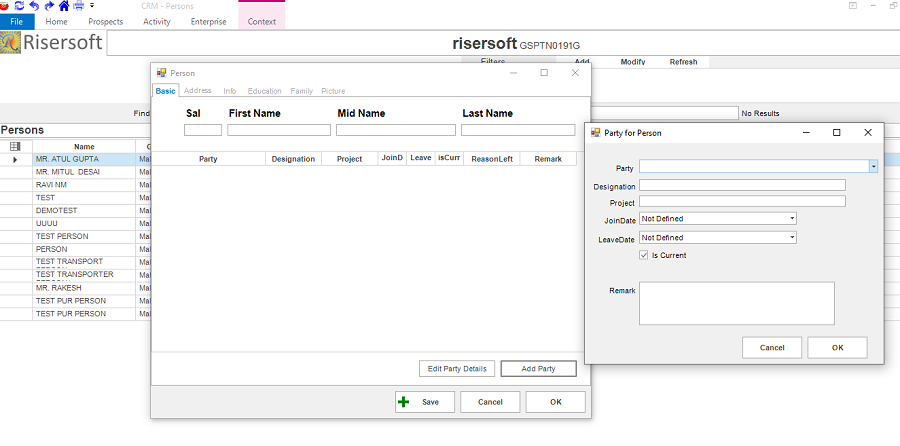Open the grid column chooser icon
This screenshot has height=446, width=900.
pos(15,146)
